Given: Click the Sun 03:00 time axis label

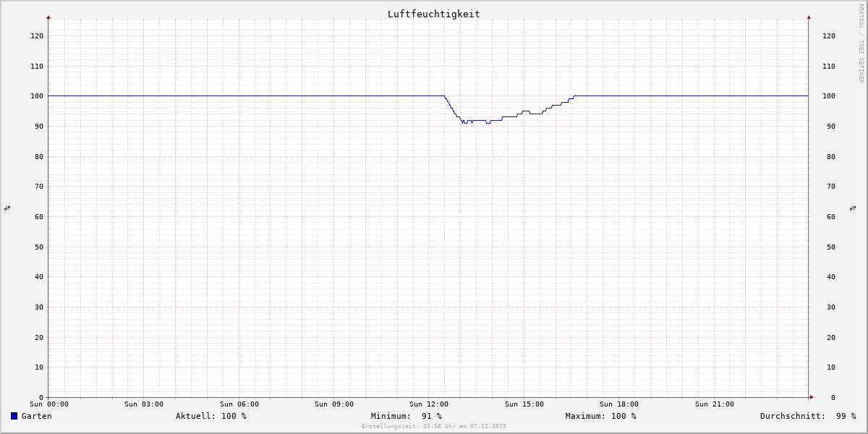Looking at the screenshot, I should pyautogui.click(x=144, y=404).
